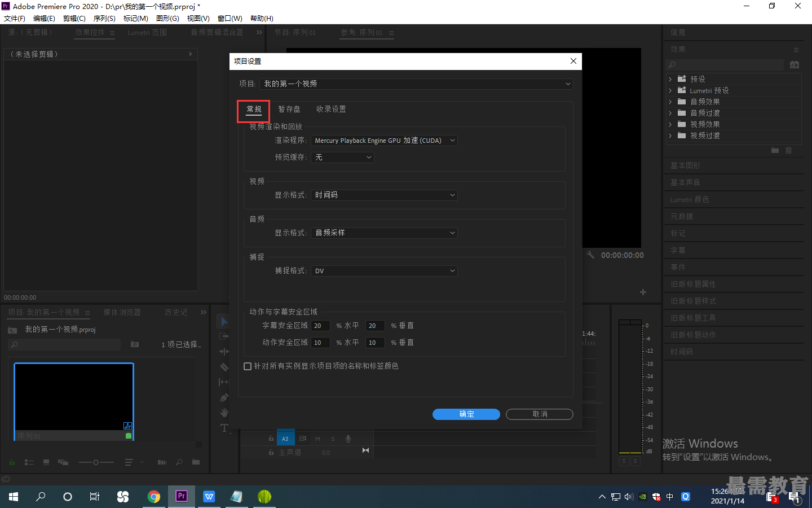Mute track A3 with M button

coord(317,439)
